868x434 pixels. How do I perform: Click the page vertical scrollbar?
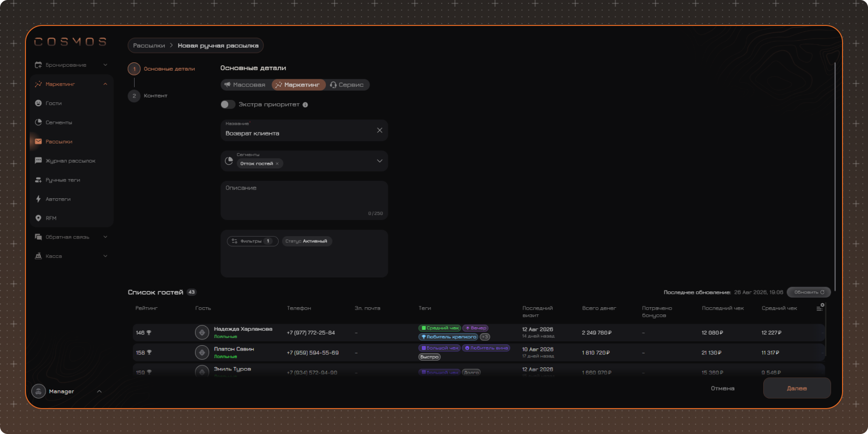tap(835, 176)
